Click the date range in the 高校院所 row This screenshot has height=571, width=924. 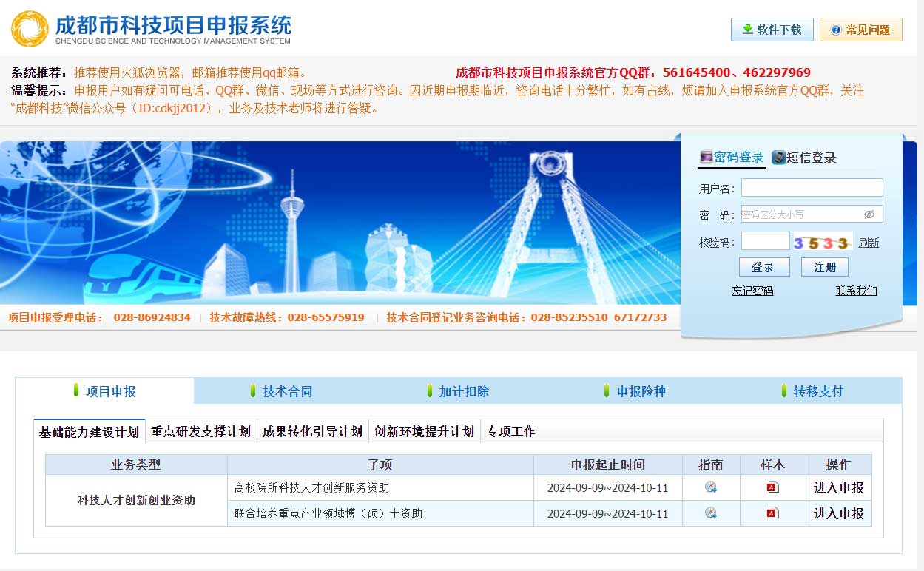[x=607, y=488]
